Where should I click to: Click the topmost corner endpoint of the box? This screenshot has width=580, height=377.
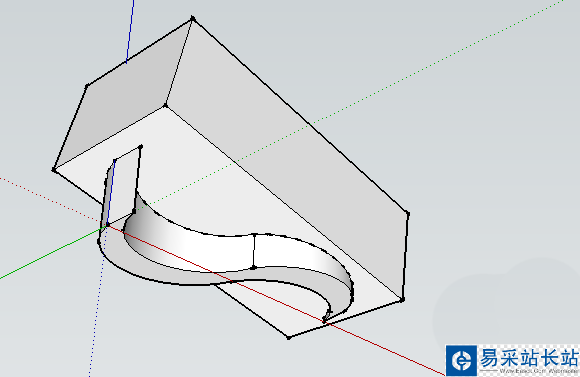(x=192, y=18)
